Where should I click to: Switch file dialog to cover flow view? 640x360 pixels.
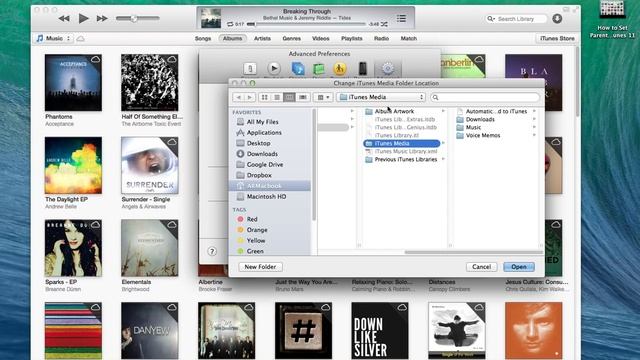point(302,97)
